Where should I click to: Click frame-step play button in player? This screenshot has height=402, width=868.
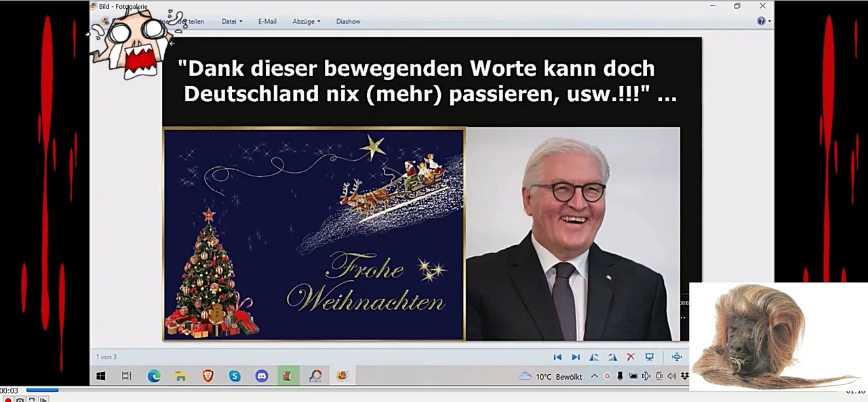tap(43, 399)
